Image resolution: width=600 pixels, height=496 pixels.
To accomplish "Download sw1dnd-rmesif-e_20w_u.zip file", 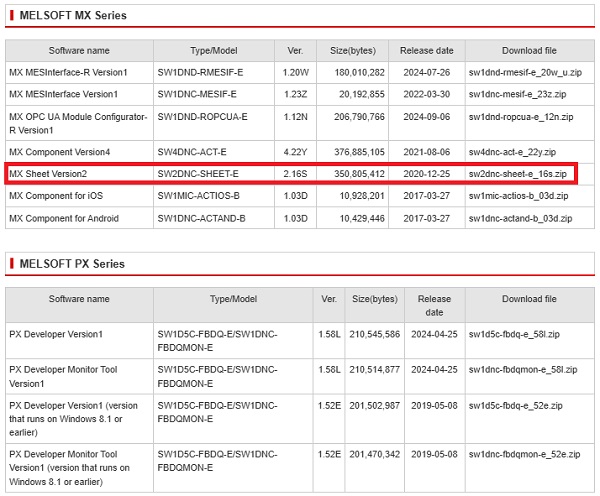I will click(525, 72).
